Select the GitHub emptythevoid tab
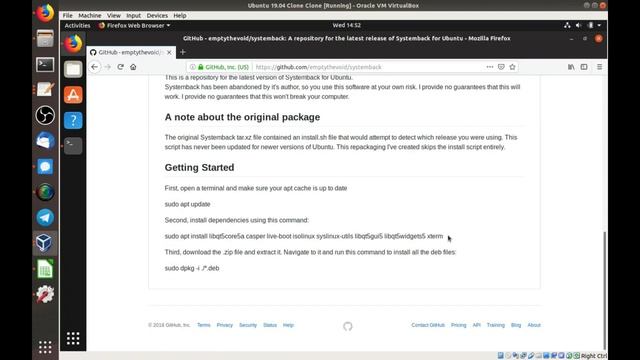Viewport: 640px width, 360px height. point(131,52)
